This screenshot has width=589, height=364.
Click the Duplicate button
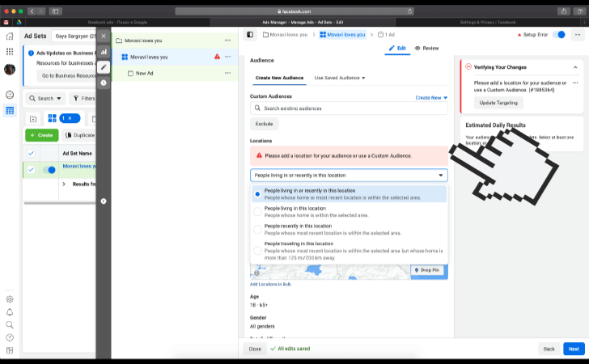point(80,135)
